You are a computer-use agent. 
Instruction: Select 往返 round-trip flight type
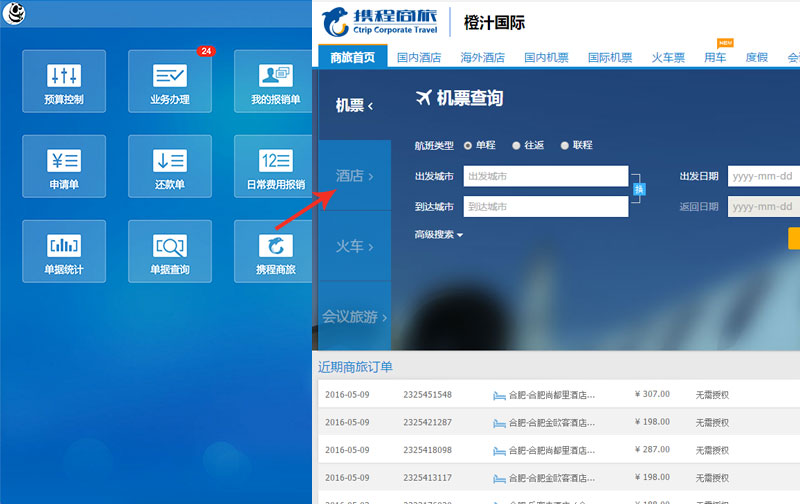[x=516, y=145]
